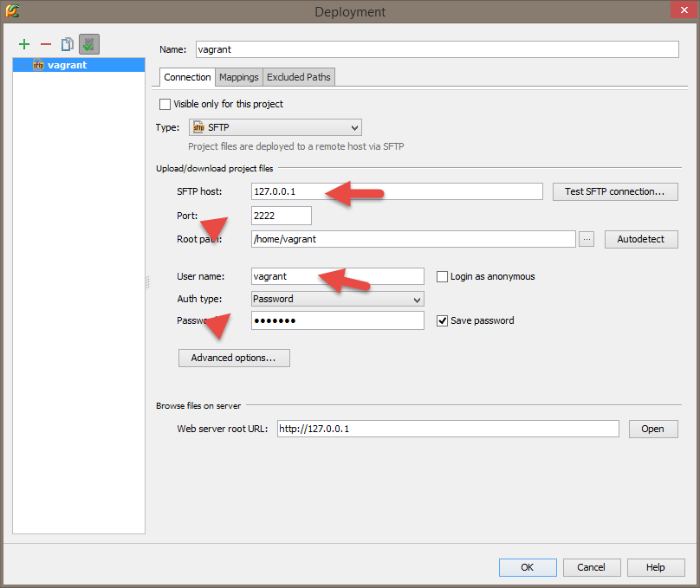The image size is (700, 588).
Task: Click Test SFTP connection button
Action: point(614,191)
